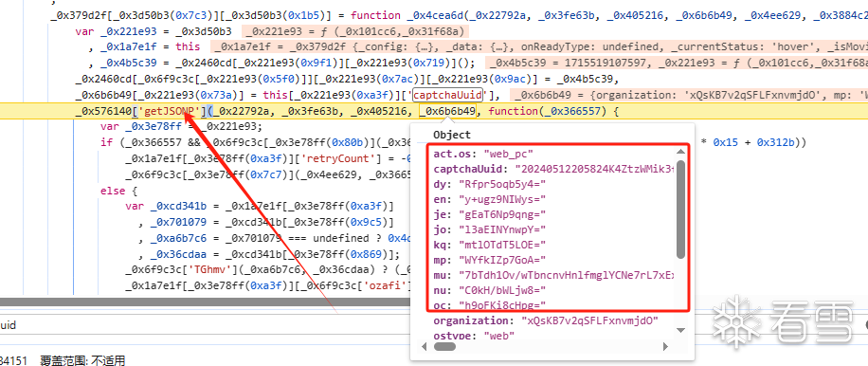
Task: Click the boxed captchaUuid string in code
Action: tap(448, 95)
